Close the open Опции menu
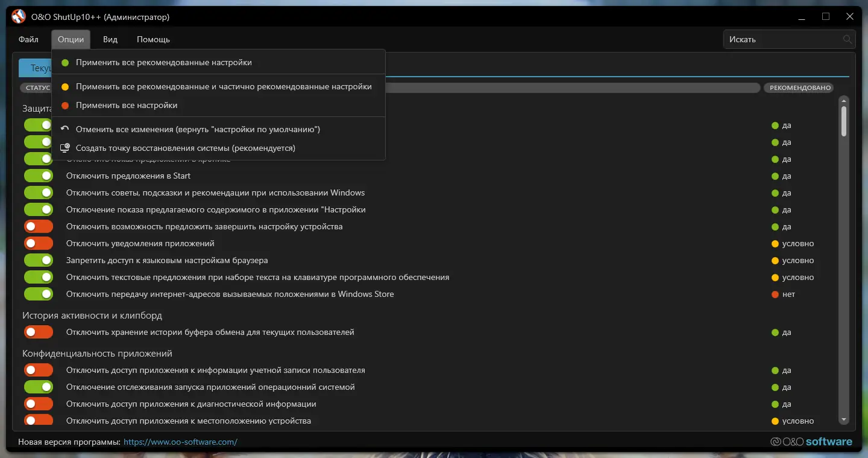 click(x=71, y=40)
